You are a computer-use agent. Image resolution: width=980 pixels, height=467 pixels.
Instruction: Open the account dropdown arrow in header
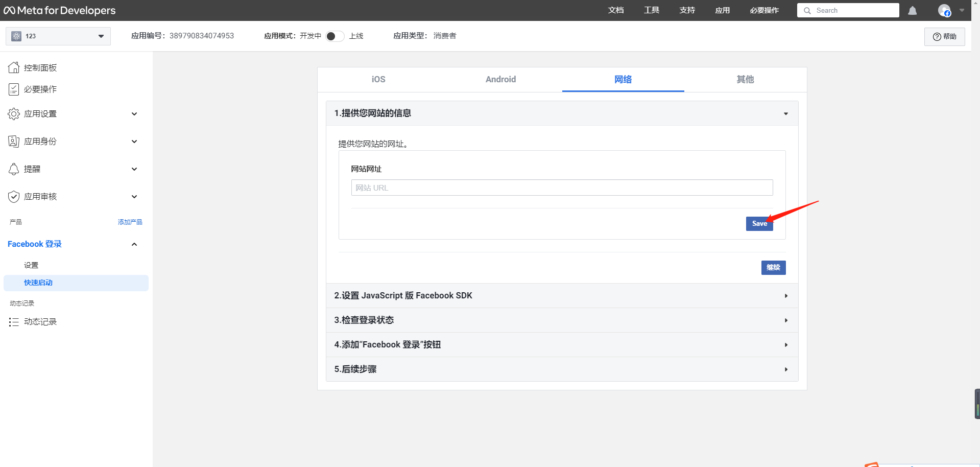tap(962, 10)
